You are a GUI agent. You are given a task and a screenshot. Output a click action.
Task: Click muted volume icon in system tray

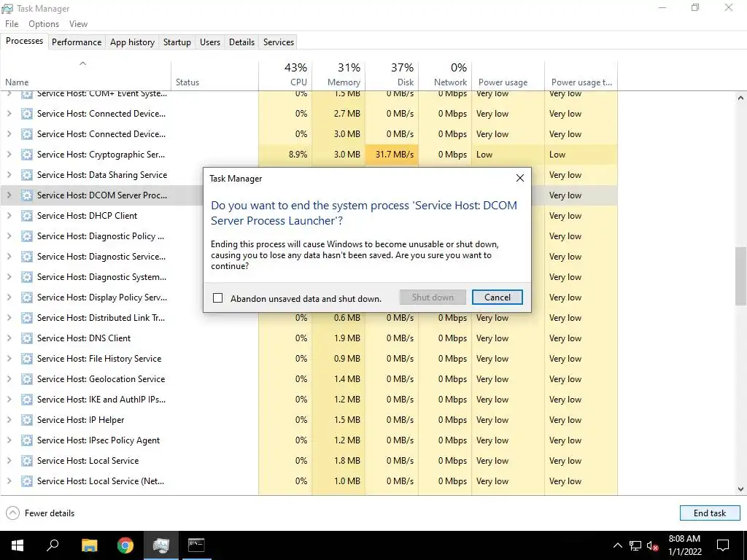(653, 545)
